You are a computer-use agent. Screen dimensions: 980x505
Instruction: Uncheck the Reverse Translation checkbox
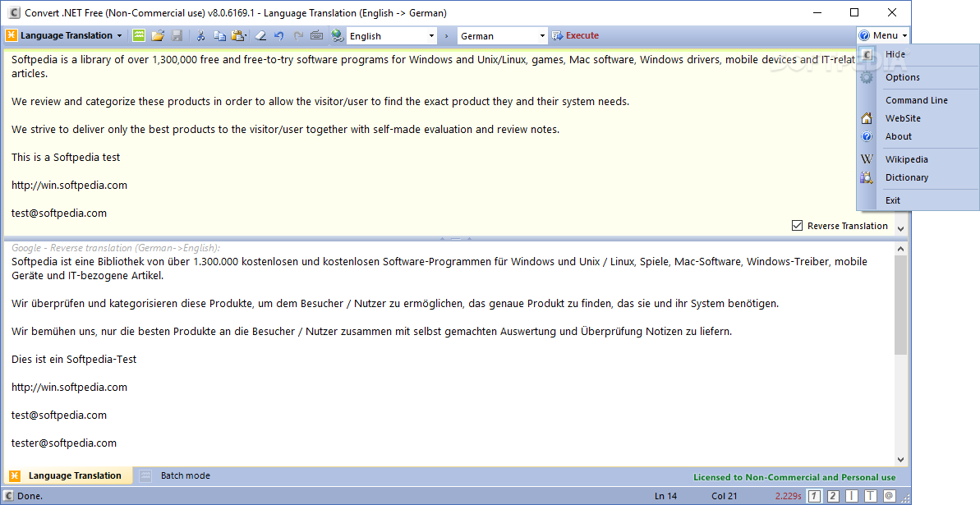tap(797, 226)
